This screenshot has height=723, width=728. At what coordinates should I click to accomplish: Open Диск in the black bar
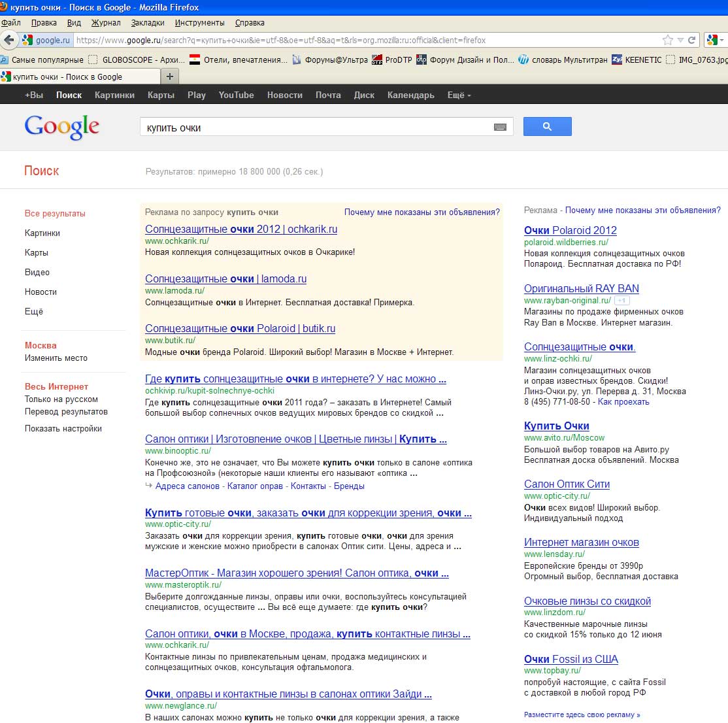364,95
